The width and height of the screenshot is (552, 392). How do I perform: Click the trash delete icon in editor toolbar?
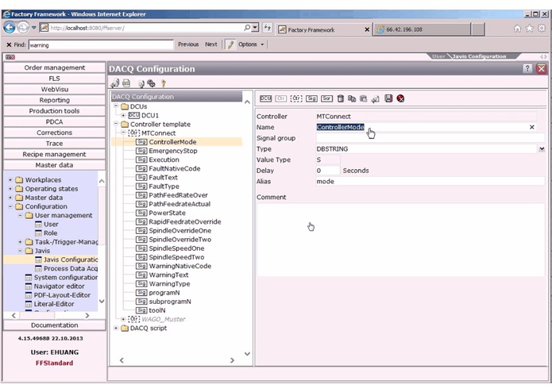(x=340, y=98)
